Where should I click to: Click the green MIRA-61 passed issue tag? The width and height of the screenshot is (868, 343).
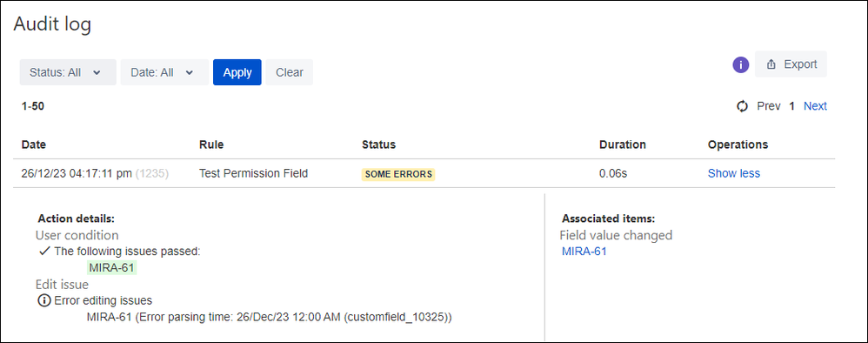point(112,268)
